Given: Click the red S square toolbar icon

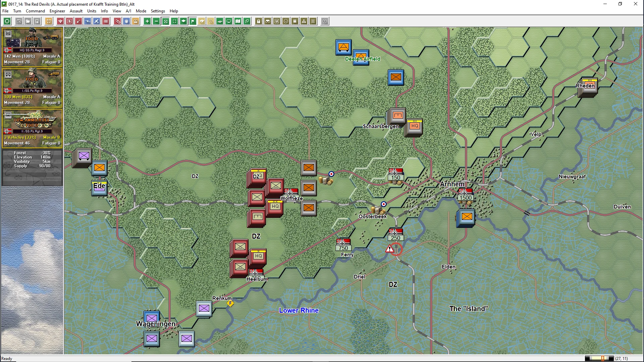Looking at the screenshot, I should (x=69, y=21).
